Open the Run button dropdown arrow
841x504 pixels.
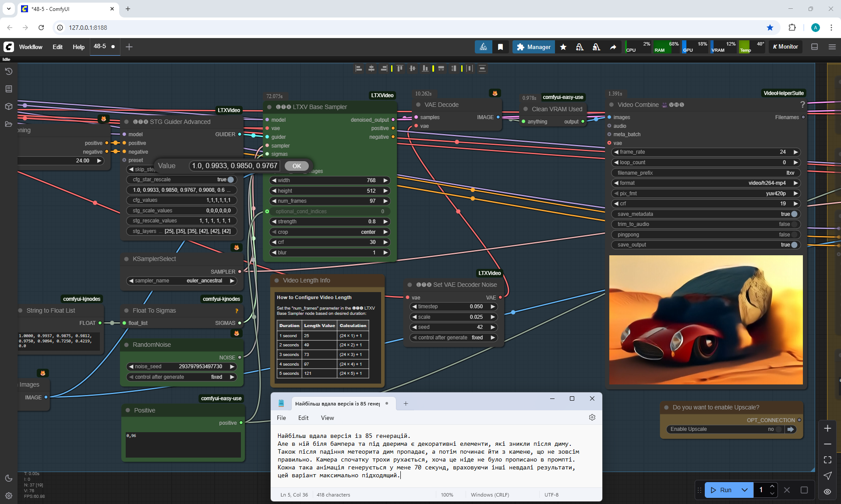(x=745, y=490)
